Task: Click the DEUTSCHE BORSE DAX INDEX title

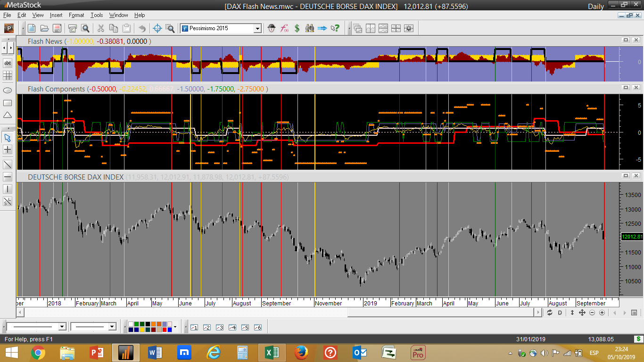Action: point(75,177)
